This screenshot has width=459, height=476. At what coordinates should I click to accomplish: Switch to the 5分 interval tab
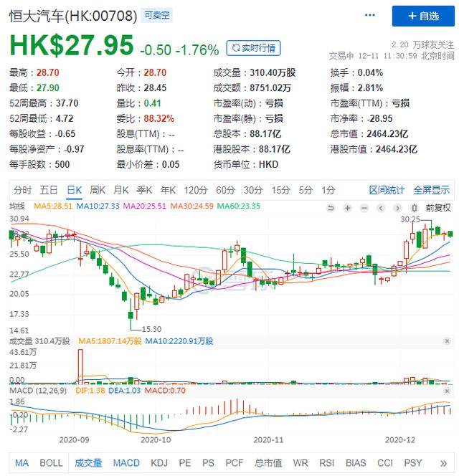pos(306,190)
